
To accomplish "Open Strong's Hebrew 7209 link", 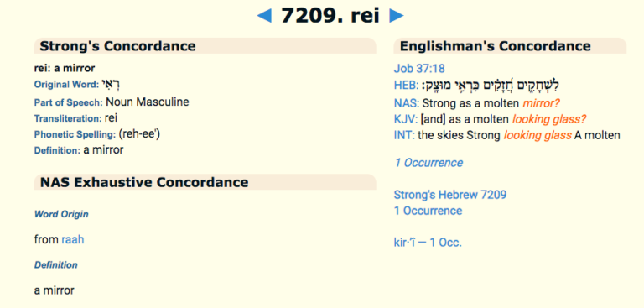I will click(450, 195).
